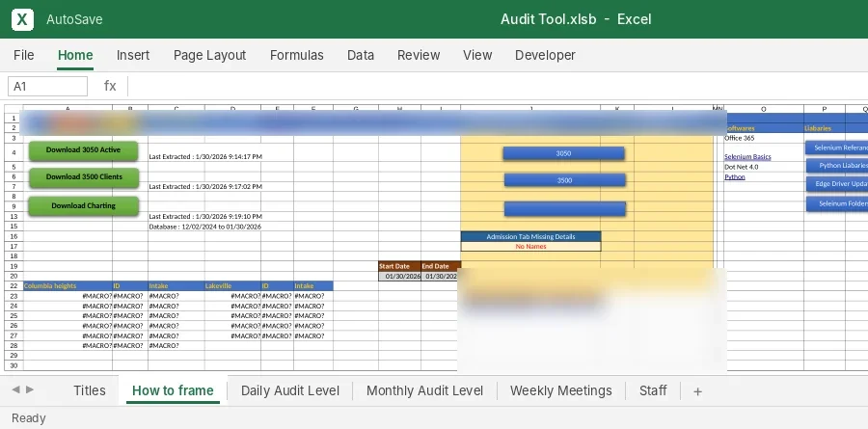Go to the Data ribbon tab
The height and width of the screenshot is (429, 868).
[x=361, y=55]
